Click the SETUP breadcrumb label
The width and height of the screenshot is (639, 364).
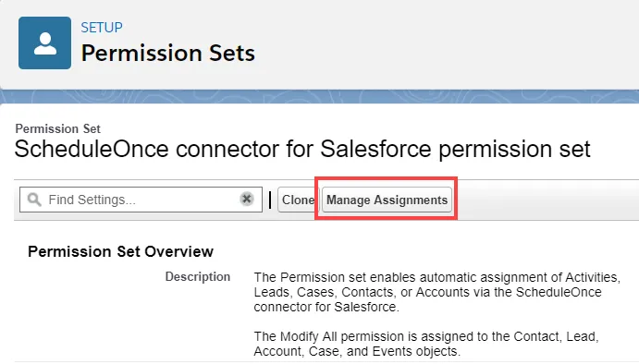[102, 28]
